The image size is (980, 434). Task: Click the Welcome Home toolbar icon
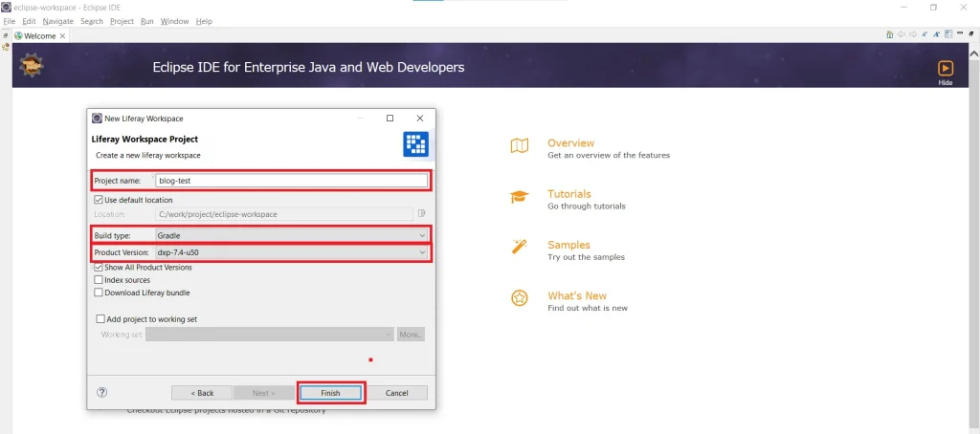890,35
